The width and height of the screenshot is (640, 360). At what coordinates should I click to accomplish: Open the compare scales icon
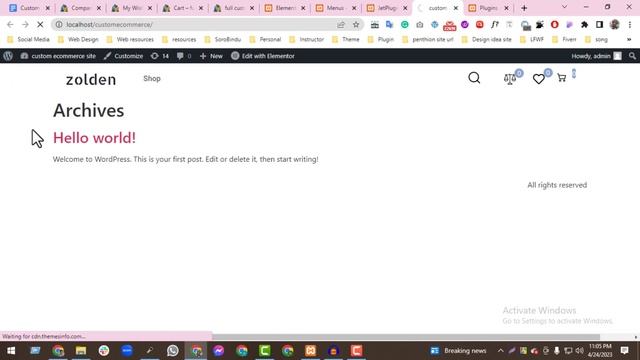coord(509,78)
